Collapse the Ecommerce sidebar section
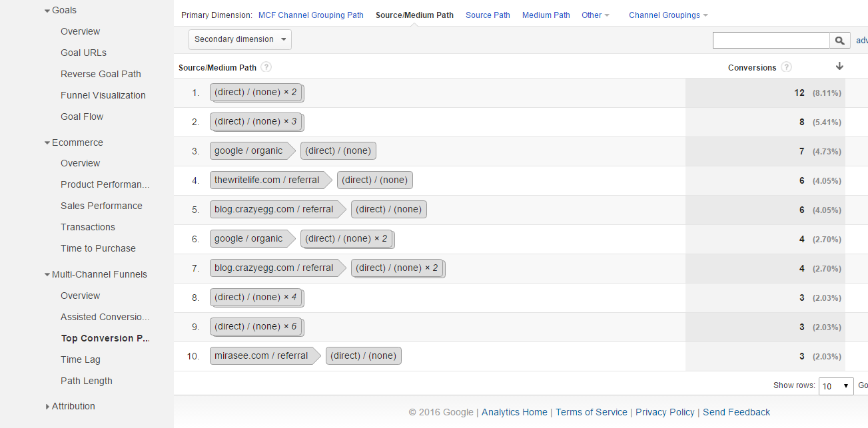Screen dimensions: 868x428 pyautogui.click(x=47, y=142)
